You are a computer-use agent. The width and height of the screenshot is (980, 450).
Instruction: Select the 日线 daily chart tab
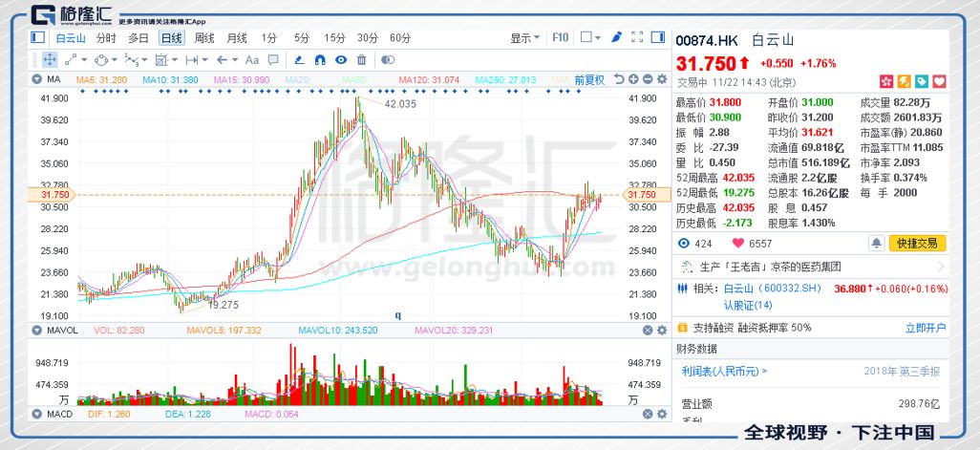[171, 38]
